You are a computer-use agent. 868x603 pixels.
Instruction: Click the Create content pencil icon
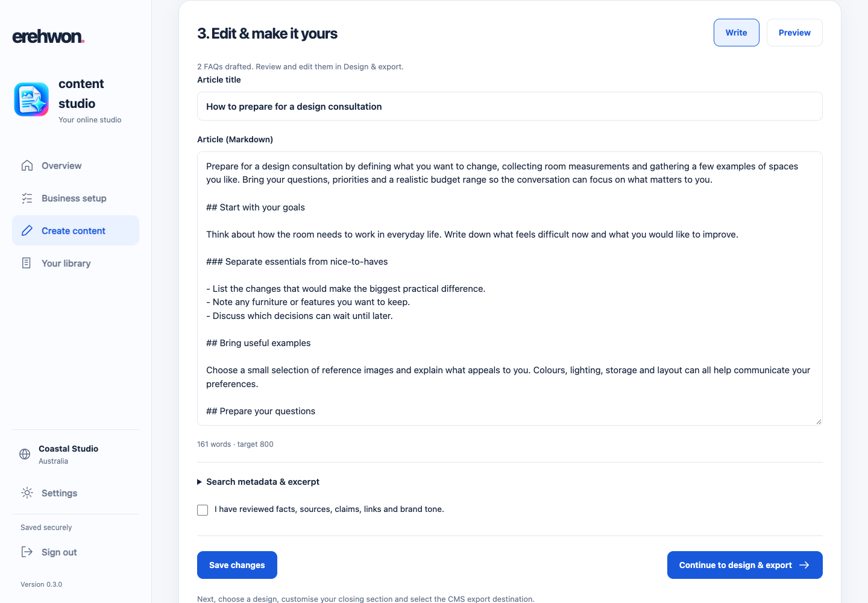pos(27,231)
